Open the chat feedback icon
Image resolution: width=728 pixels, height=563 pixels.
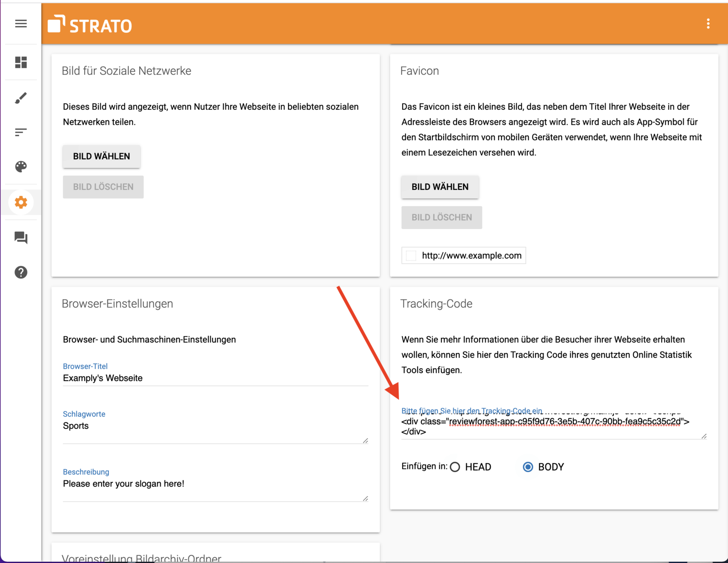[21, 238]
